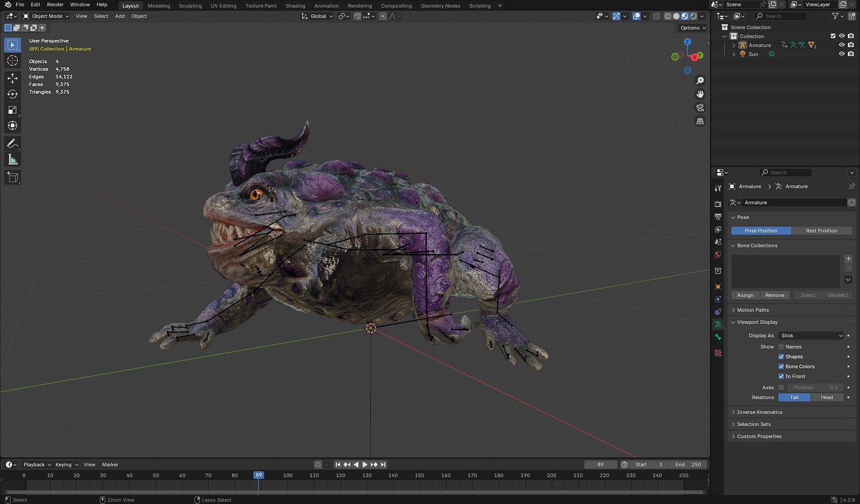Screen dimensions: 860x504
Task: Open the Shading workspace tab
Action: 295,6
